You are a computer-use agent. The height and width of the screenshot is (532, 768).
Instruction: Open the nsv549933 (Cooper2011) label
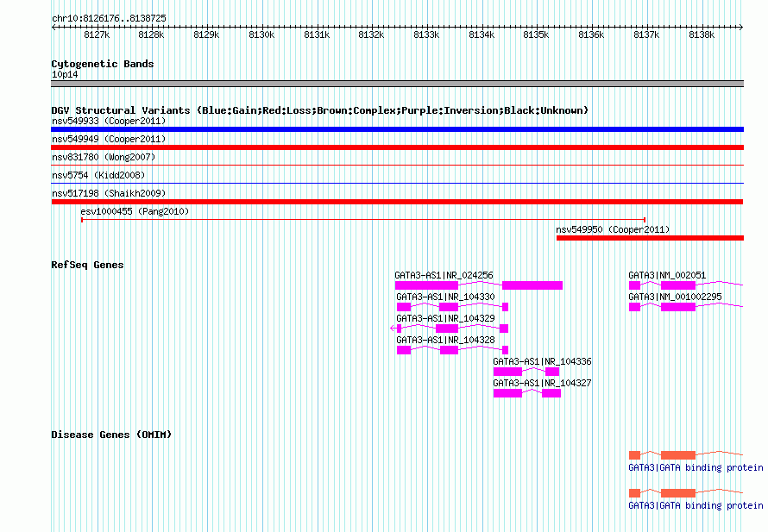(109, 121)
